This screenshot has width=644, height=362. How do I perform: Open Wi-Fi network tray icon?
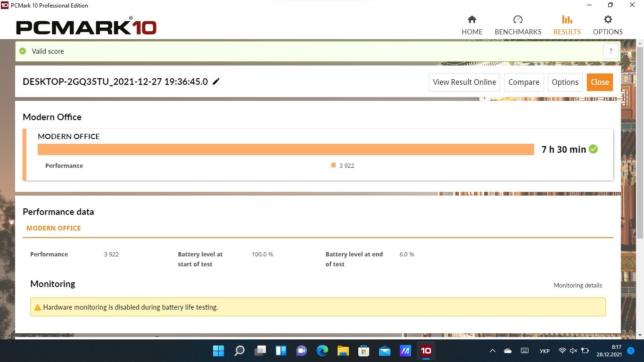(562, 351)
